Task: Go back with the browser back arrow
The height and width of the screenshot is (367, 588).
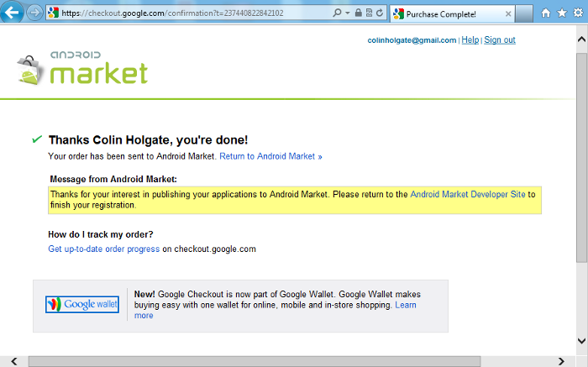Action: [12, 13]
